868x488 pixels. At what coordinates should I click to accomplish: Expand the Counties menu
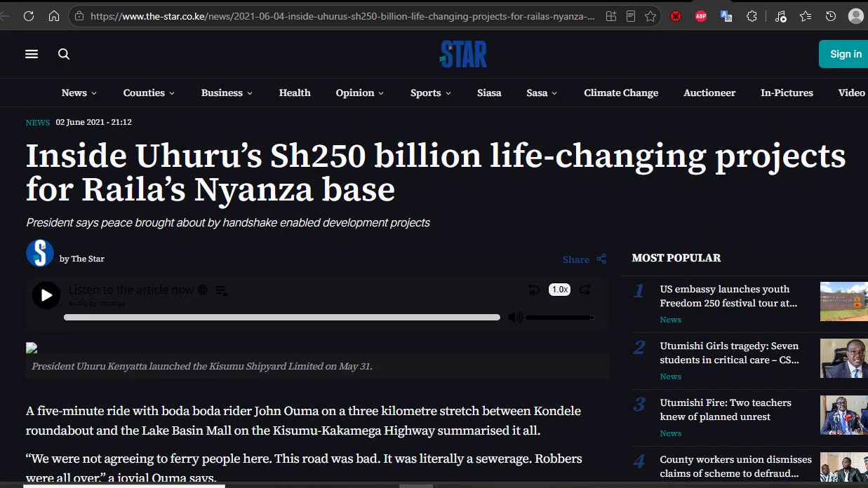coord(149,93)
